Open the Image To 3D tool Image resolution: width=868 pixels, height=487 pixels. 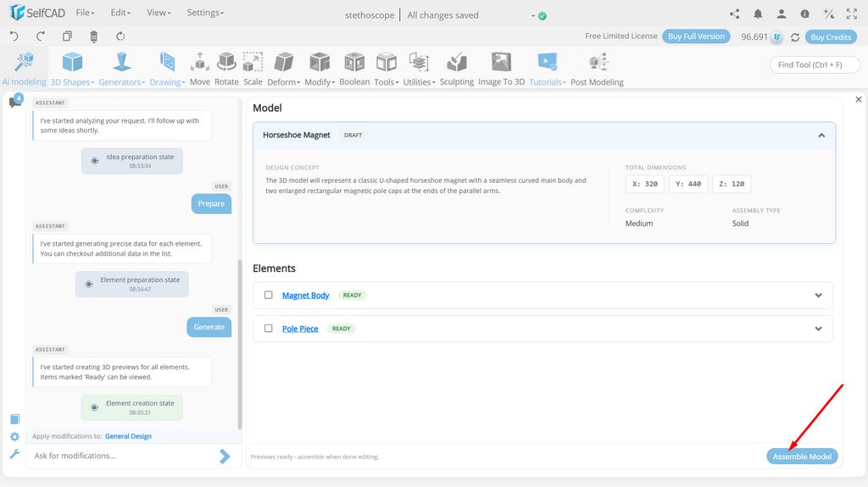click(x=501, y=68)
